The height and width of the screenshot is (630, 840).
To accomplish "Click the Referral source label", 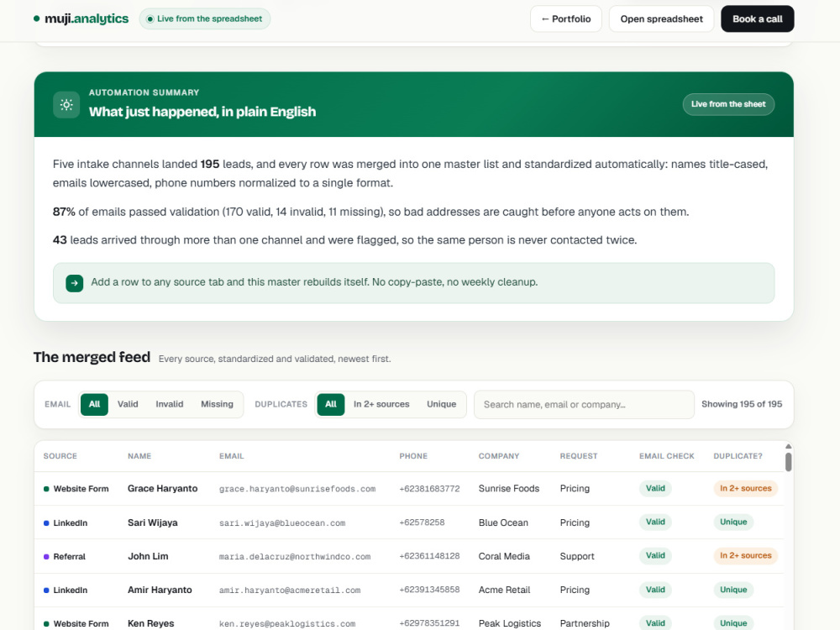I will (x=69, y=557).
